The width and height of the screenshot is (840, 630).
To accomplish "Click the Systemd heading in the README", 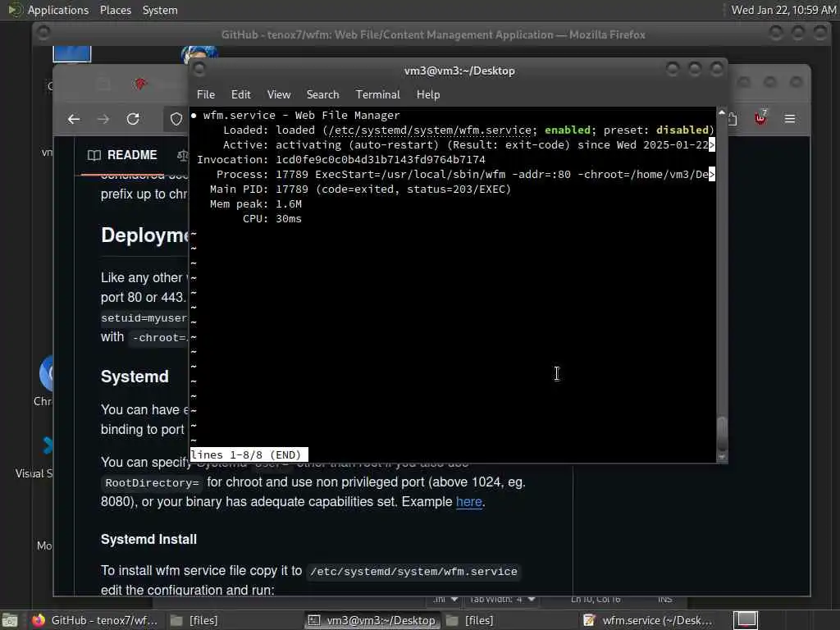I will 135,377.
